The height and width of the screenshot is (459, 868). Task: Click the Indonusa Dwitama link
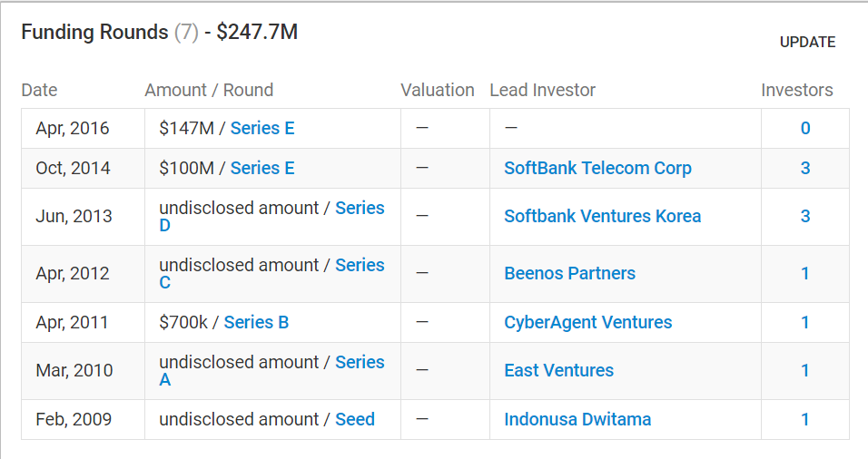(577, 420)
